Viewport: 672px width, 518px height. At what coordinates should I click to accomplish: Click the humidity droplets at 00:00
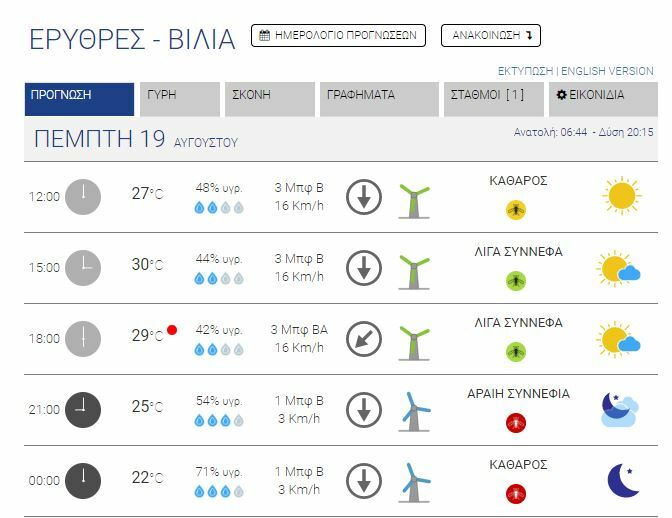tap(218, 491)
